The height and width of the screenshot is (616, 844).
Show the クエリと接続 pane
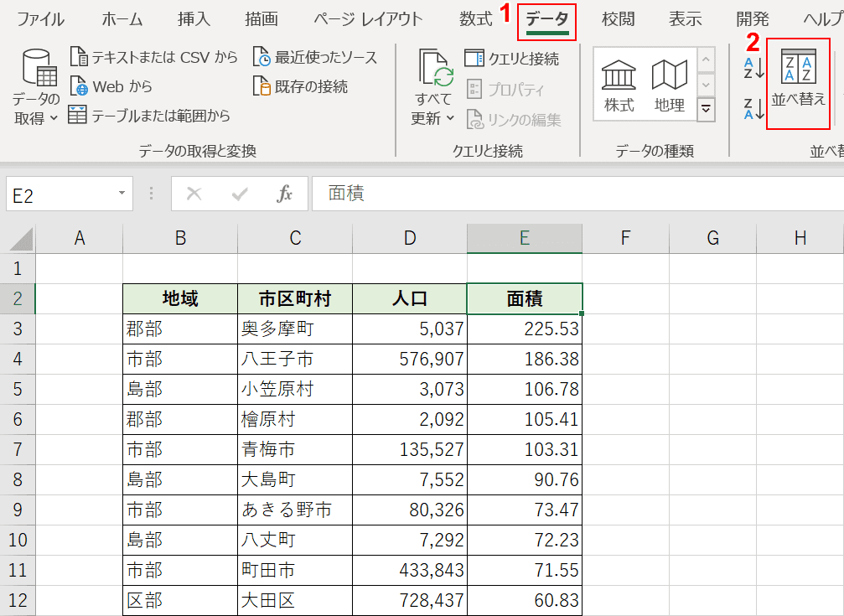tap(512, 58)
